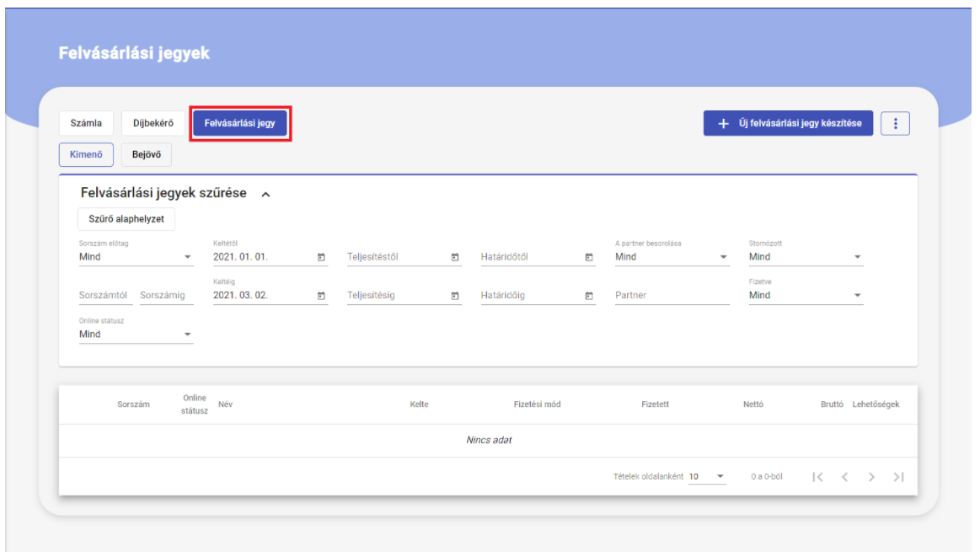Image resolution: width=980 pixels, height=552 pixels.
Task: Select Bejövő filter tab
Action: tap(147, 154)
